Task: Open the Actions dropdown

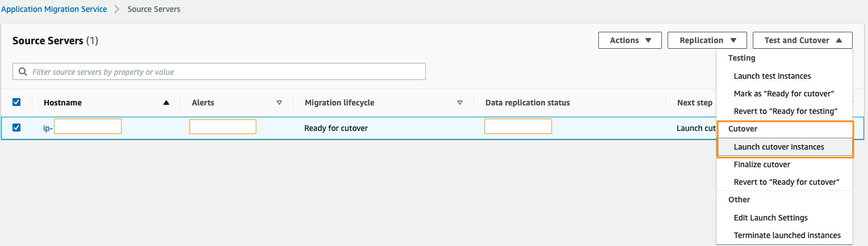Action: tap(630, 40)
